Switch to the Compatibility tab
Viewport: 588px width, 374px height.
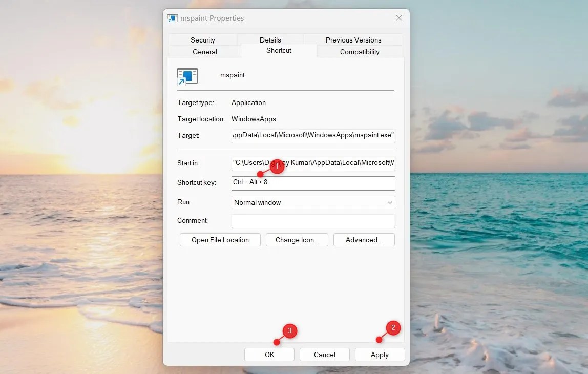[359, 52]
